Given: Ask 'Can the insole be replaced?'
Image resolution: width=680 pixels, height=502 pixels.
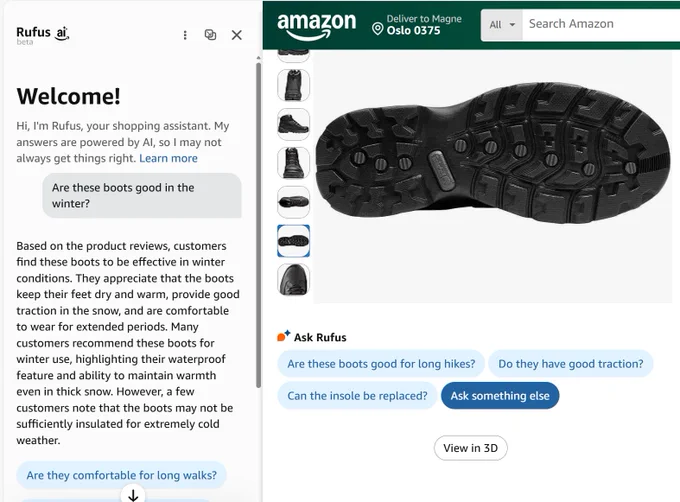Looking at the screenshot, I should pyautogui.click(x=357, y=396).
